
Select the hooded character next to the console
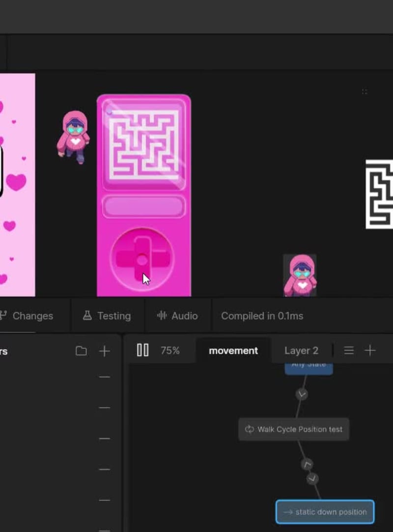click(73, 137)
